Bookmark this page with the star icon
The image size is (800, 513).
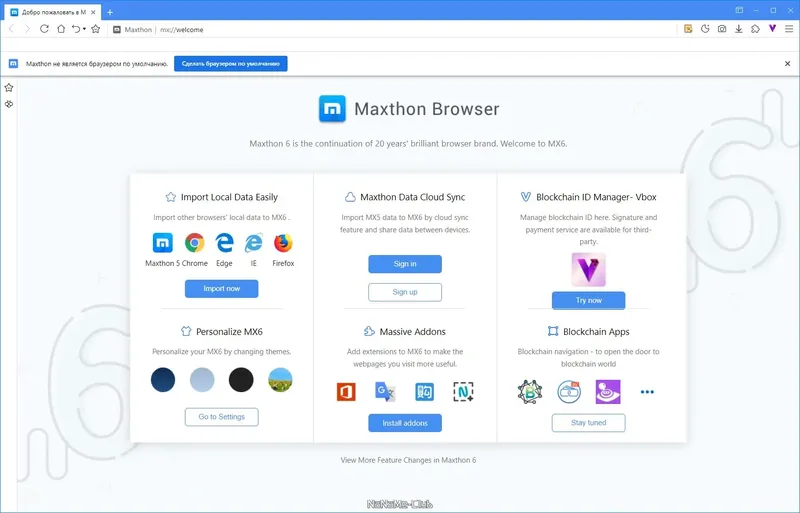(x=95, y=29)
